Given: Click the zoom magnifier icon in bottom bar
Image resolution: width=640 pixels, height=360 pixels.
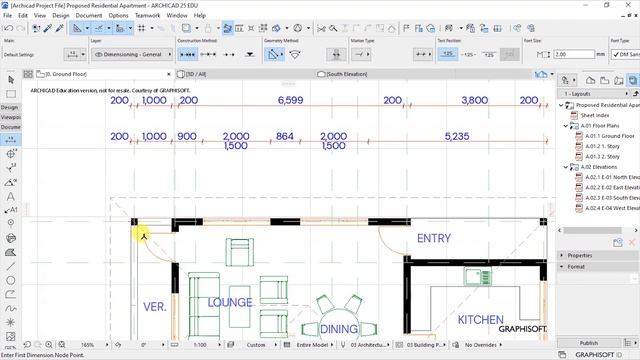Looking at the screenshot, I should tap(49, 345).
